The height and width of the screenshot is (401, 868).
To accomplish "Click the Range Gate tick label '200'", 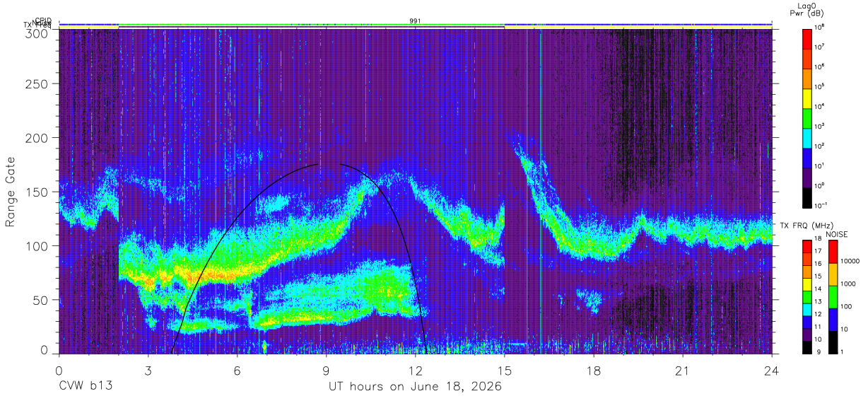I will coord(37,138).
